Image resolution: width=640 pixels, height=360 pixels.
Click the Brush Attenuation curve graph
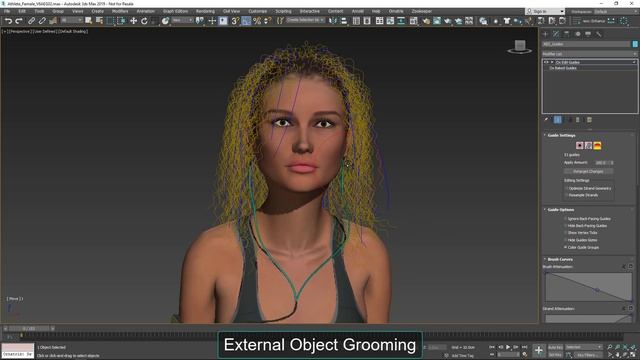589,287
